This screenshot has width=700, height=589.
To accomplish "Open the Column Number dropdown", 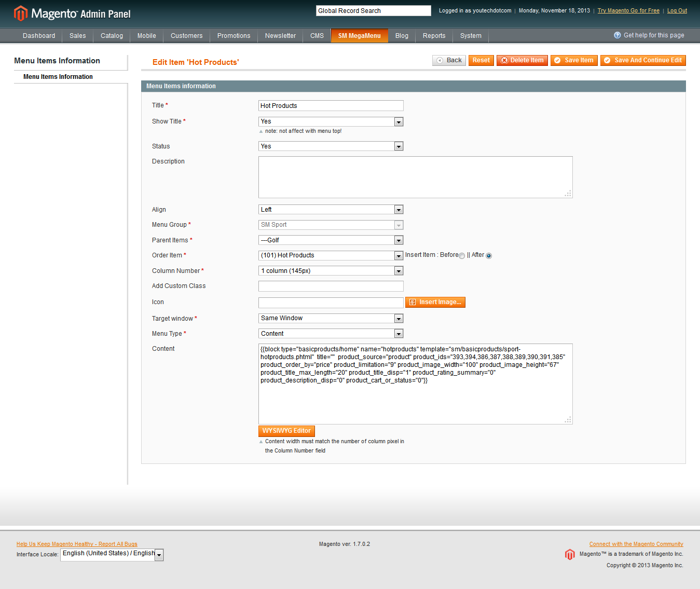I will 331,271.
